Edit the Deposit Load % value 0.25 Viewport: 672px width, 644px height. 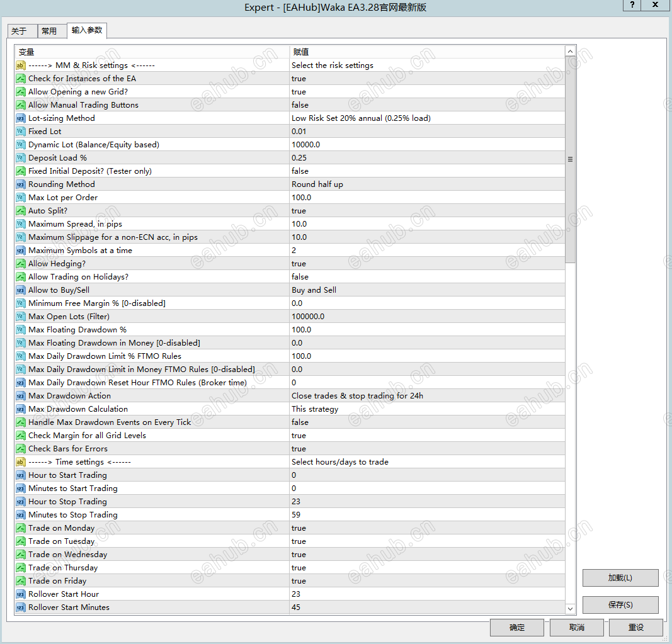[427, 157]
